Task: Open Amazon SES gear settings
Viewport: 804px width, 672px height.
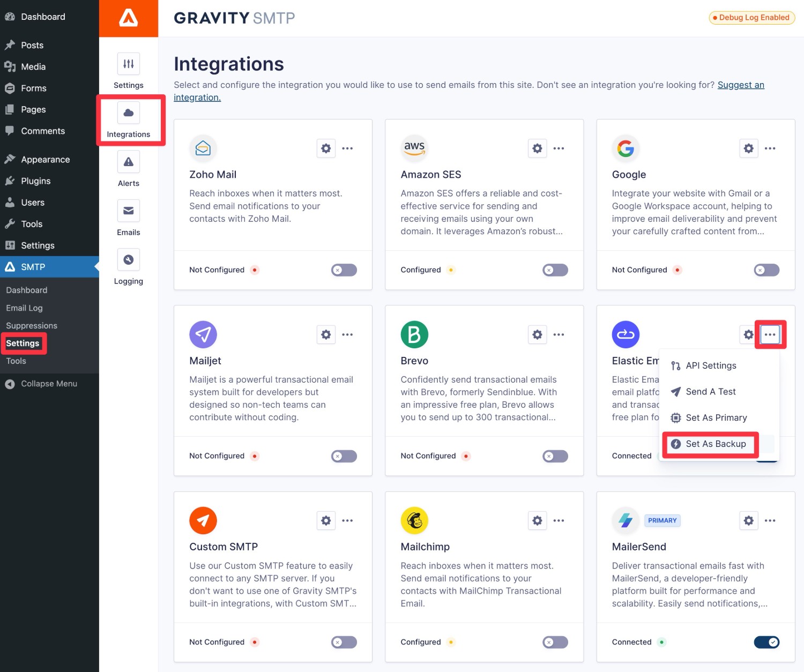Action: pos(537,148)
